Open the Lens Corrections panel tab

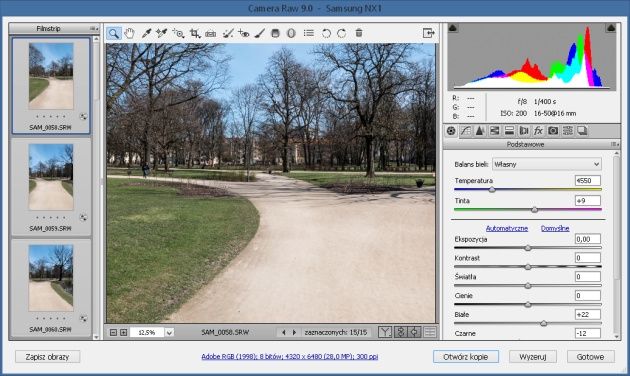pos(524,131)
